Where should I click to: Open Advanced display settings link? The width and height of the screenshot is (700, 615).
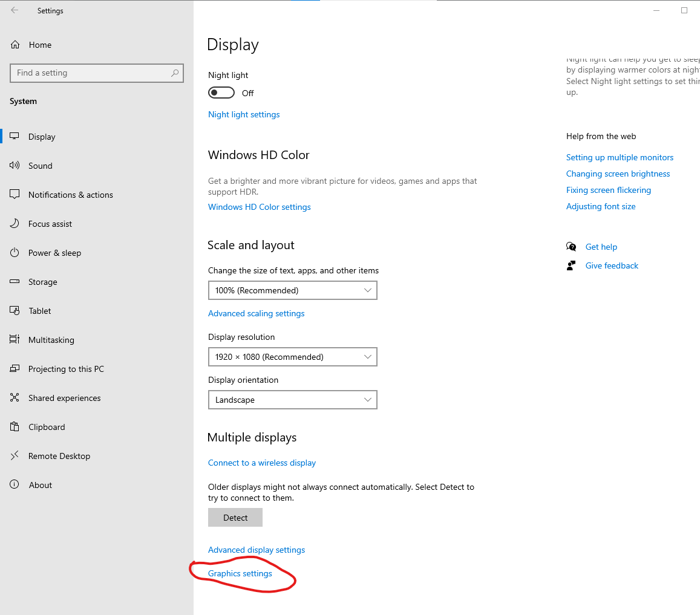point(257,550)
